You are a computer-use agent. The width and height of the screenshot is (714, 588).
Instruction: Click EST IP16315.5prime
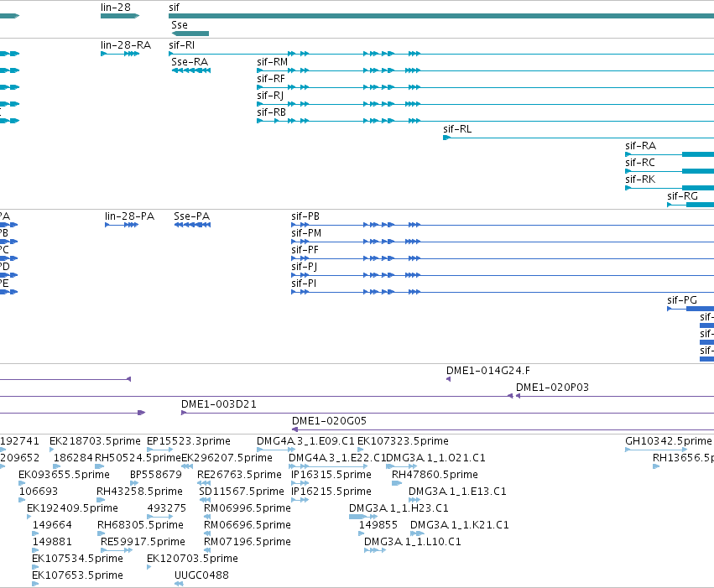pyautogui.click(x=331, y=475)
